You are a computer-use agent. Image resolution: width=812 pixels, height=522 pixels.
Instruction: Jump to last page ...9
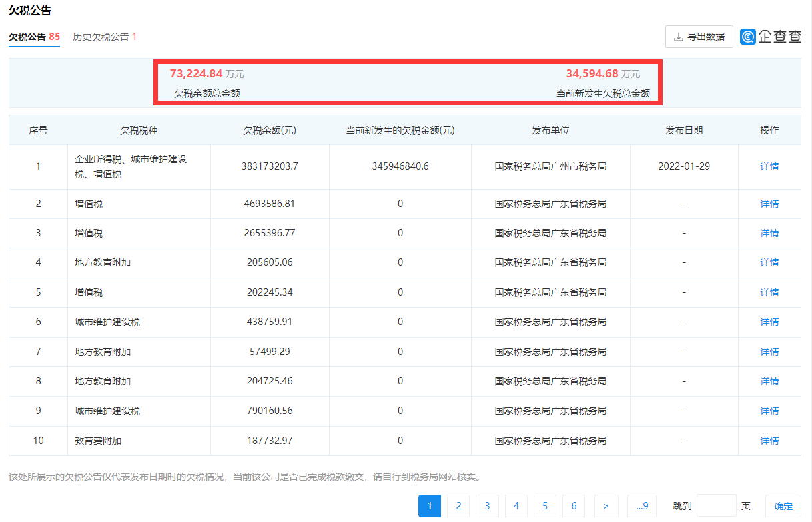[x=642, y=506]
